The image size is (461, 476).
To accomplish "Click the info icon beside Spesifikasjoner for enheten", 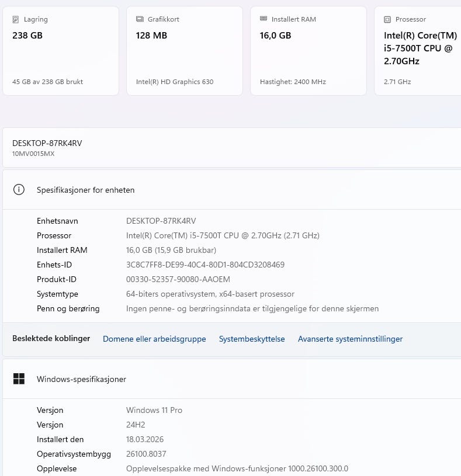I will [19, 190].
